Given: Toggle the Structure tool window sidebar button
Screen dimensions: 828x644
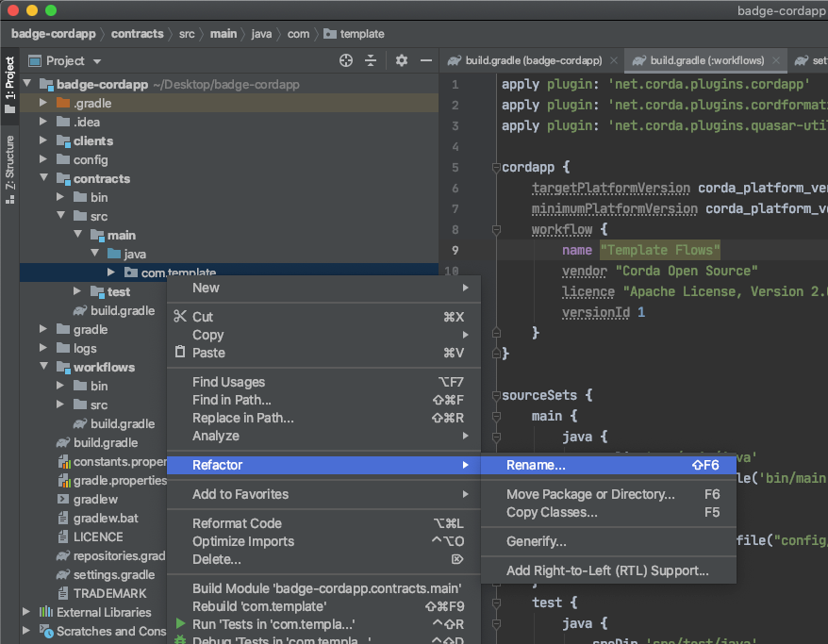Looking at the screenshot, I should (x=10, y=163).
